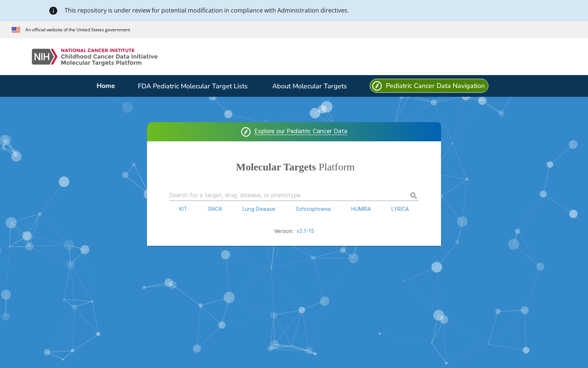The height and width of the screenshot is (368, 588).
Task: Select the HUMIRA example search
Action: coord(361,209)
